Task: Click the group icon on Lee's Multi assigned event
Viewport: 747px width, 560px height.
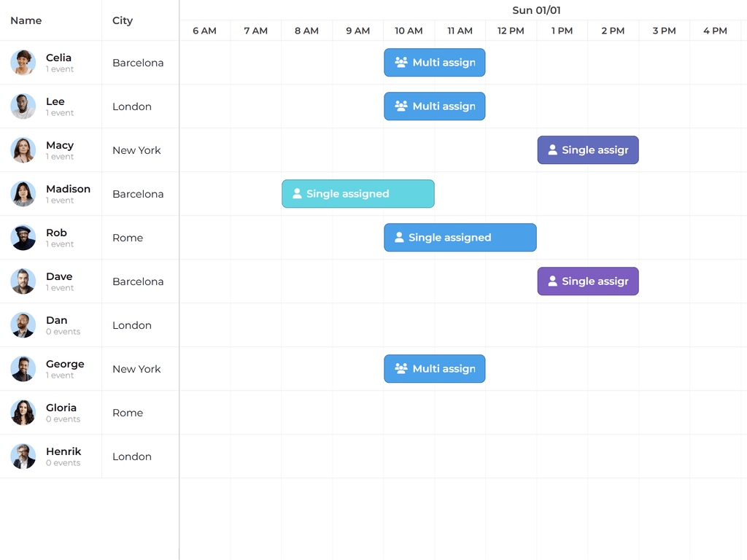Action: 401,106
